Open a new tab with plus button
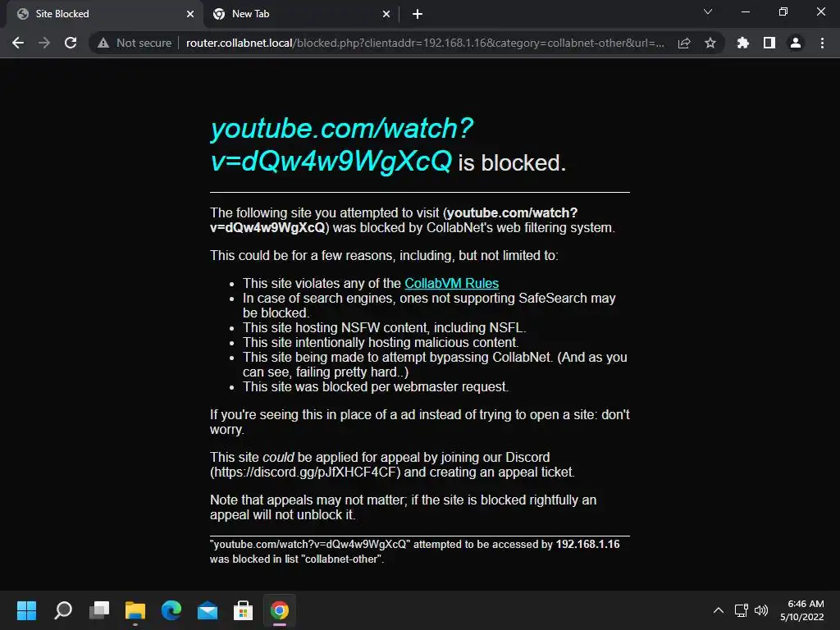Screen dimensions: 840x630 pyautogui.click(x=418, y=14)
